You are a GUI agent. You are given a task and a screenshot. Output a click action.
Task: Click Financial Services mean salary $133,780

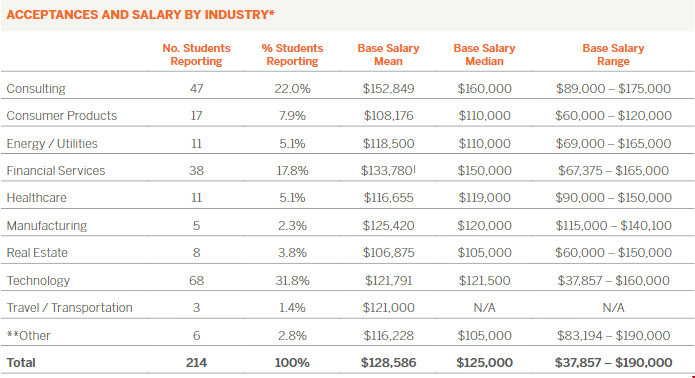tap(388, 171)
